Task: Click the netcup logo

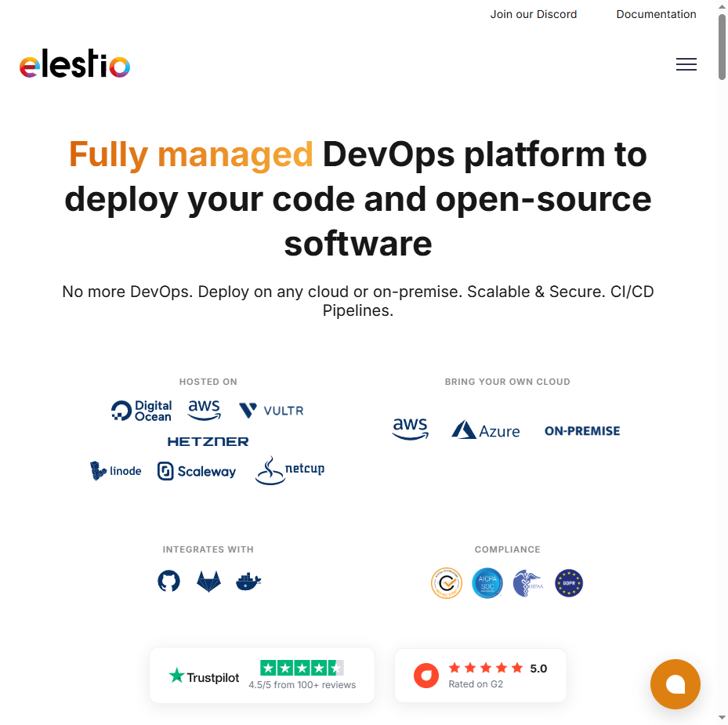Action: point(289,470)
